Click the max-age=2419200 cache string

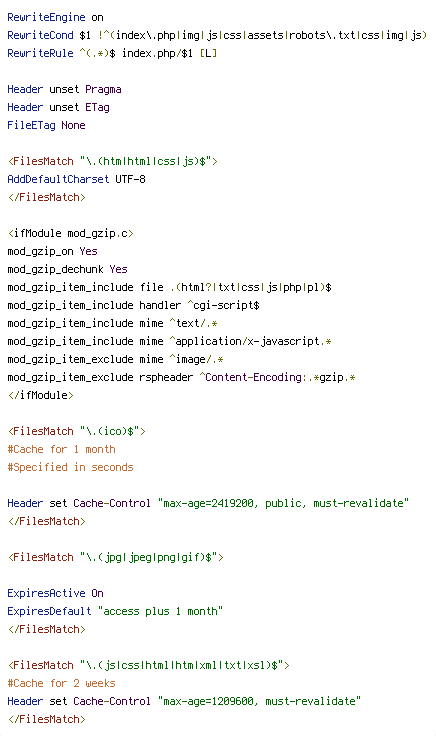[283, 503]
